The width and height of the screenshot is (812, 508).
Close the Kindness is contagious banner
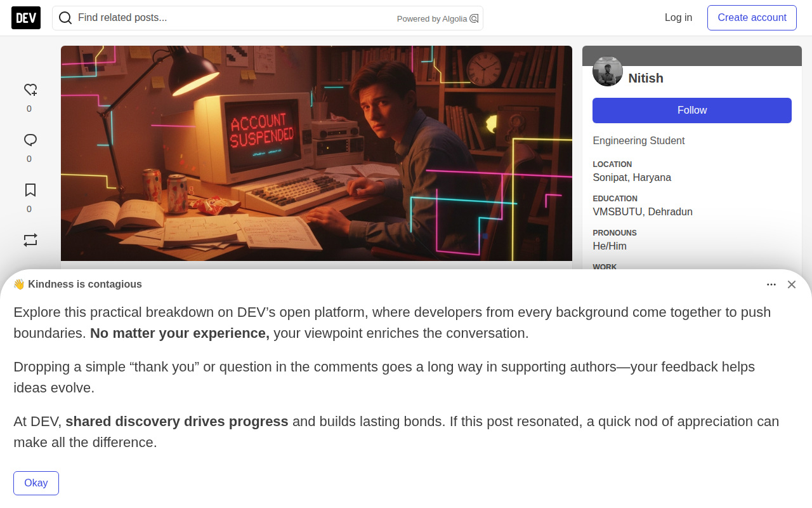click(x=791, y=284)
